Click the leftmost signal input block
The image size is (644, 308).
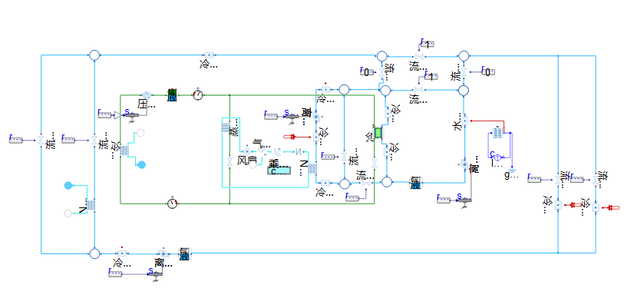point(15,139)
